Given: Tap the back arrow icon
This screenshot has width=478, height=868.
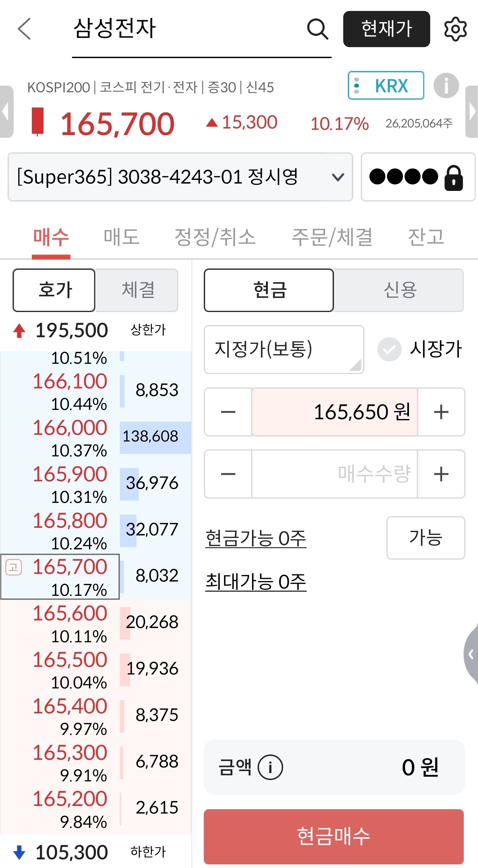Looking at the screenshot, I should (24, 29).
